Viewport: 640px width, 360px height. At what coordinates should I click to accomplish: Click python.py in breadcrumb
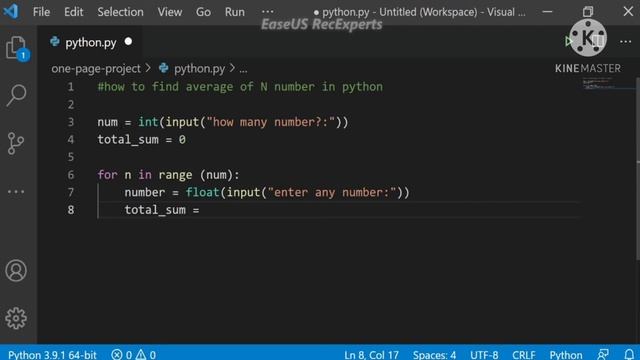199,69
